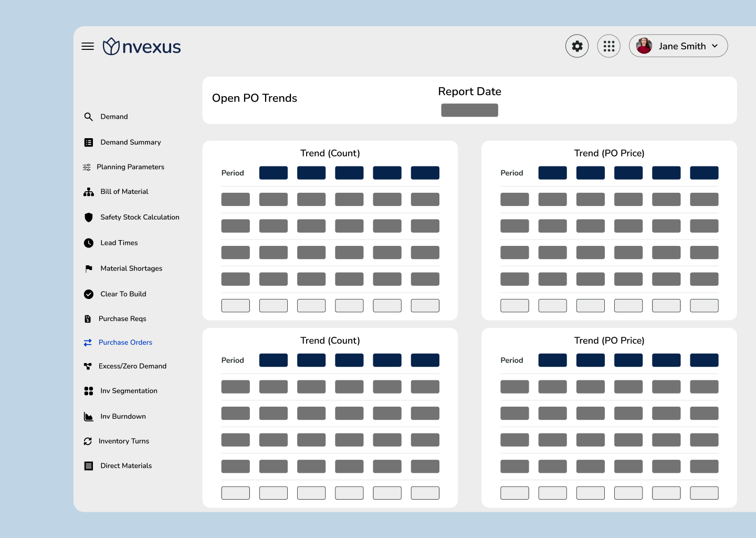Open Safety Stock Calculation
The image size is (756, 538).
[140, 217]
